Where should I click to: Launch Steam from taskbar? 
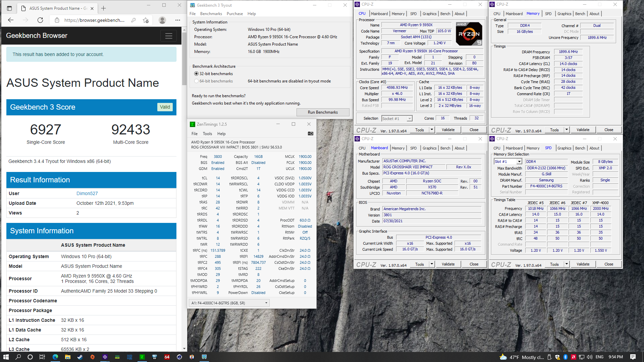pos(80,357)
